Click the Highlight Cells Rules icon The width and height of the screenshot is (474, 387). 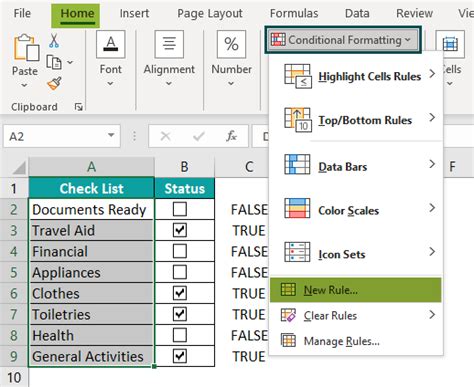tap(298, 76)
